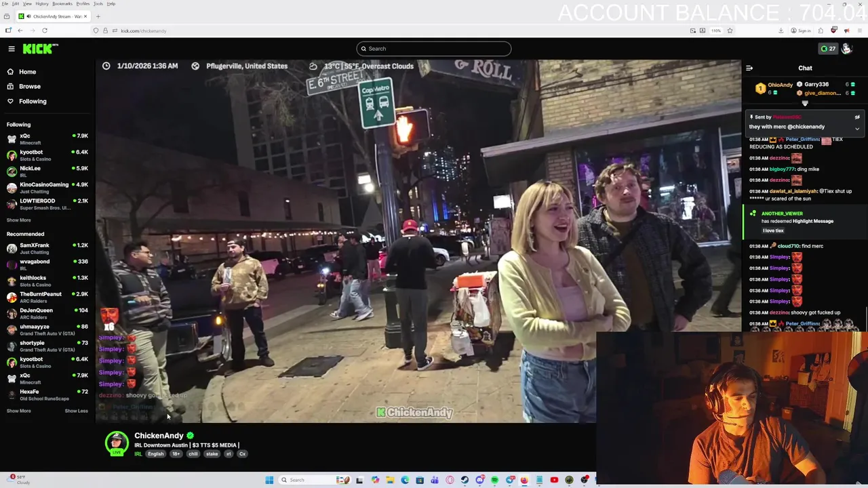Open Spotify from the taskbar
Image resolution: width=868 pixels, height=488 pixels.
pos(495,480)
